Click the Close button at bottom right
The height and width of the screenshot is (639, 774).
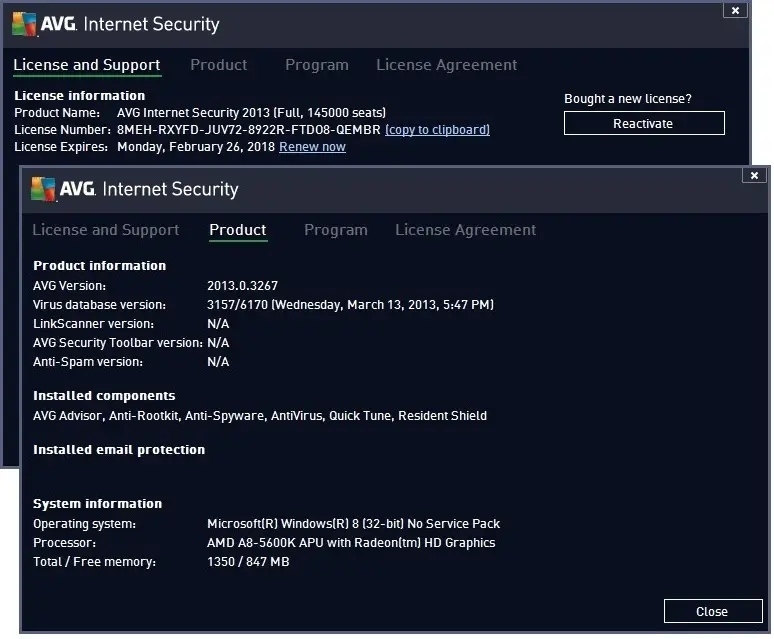coord(713,611)
